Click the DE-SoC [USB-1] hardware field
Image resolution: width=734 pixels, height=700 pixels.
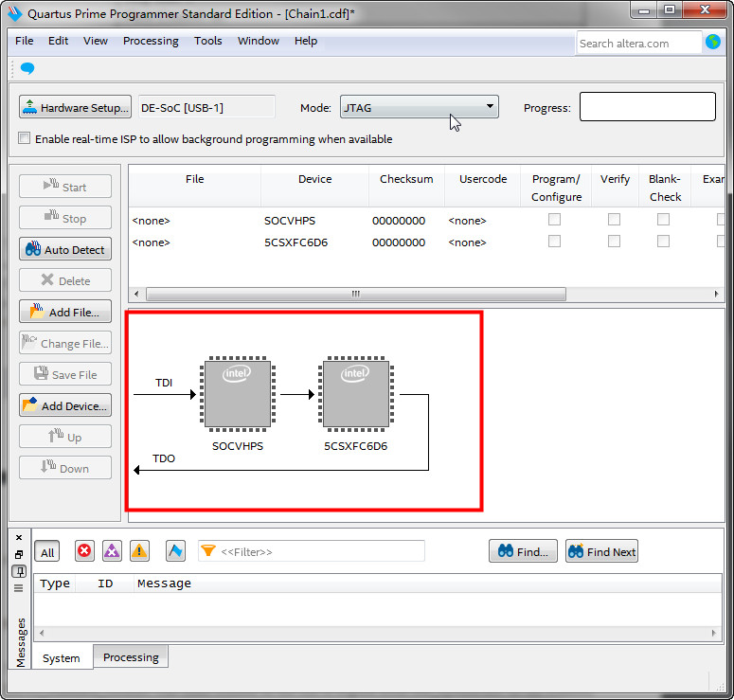click(x=206, y=107)
